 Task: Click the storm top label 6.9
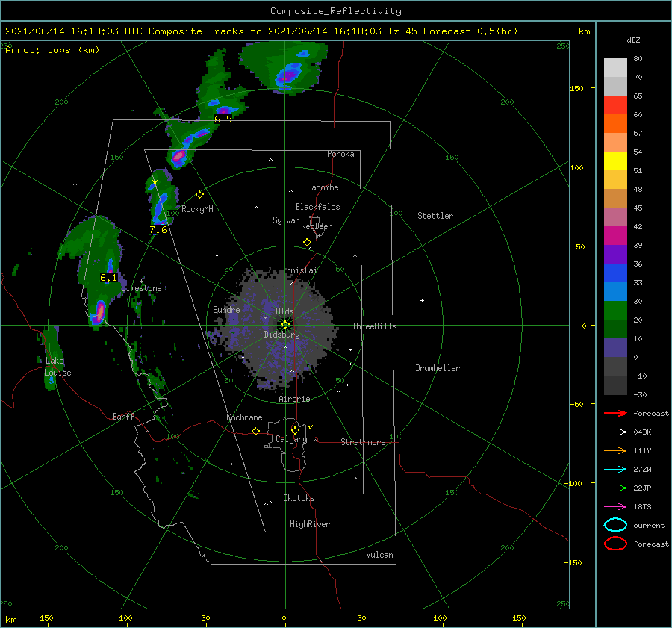(223, 119)
